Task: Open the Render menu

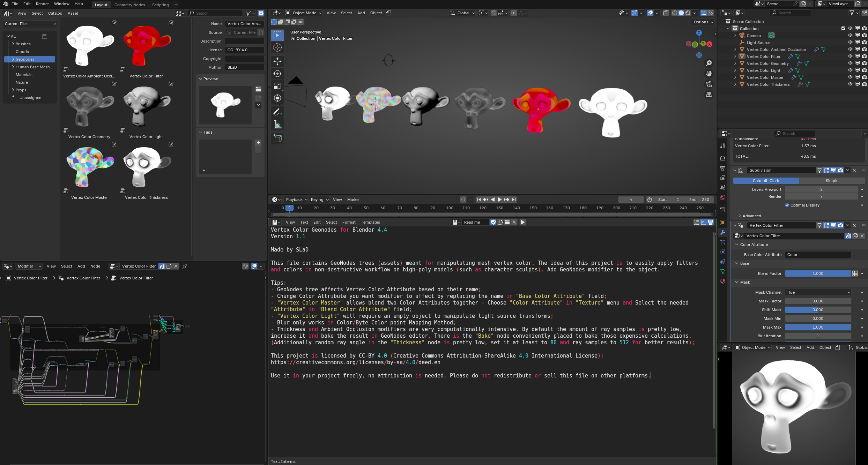Action: (42, 4)
